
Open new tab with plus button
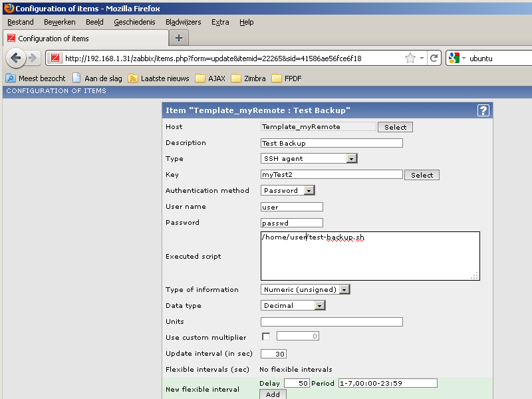(178, 38)
